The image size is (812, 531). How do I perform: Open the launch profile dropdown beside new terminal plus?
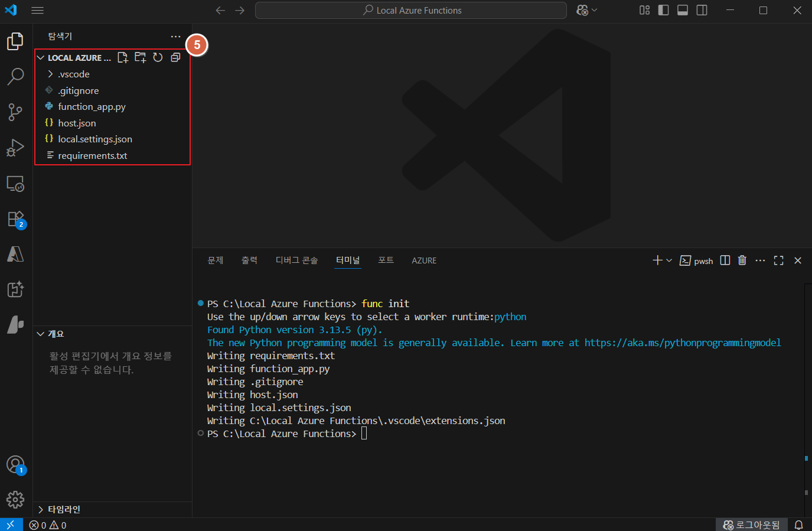tap(669, 260)
